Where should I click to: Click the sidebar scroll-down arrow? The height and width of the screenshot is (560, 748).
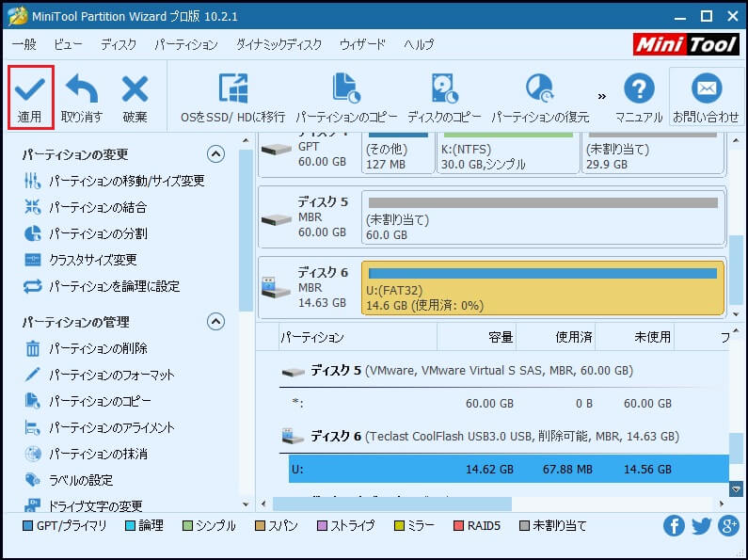coord(246,504)
